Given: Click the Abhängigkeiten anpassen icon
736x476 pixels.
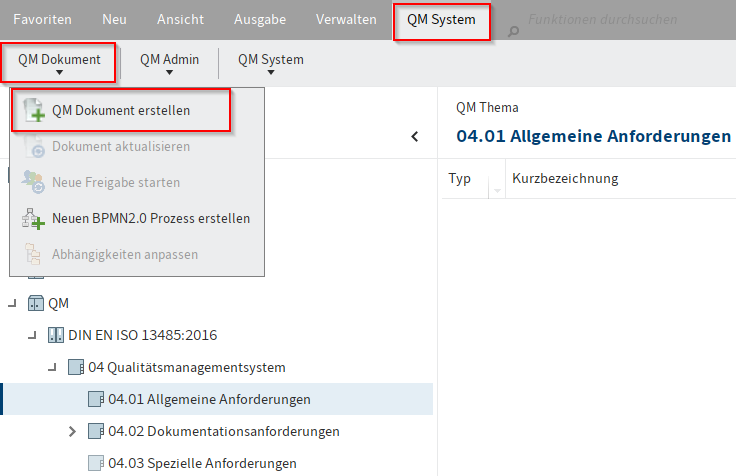Looking at the screenshot, I should pos(34,254).
